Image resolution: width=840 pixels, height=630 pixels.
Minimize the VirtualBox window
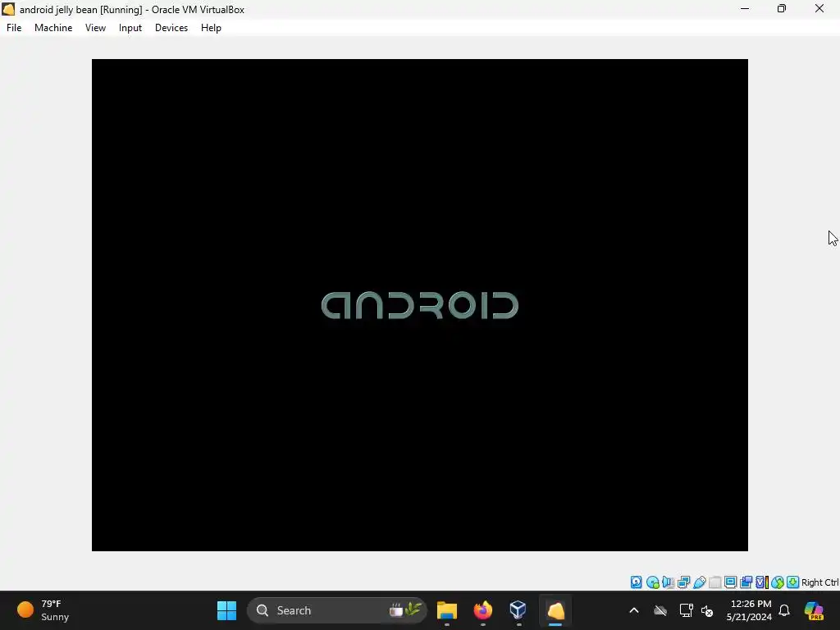[745, 8]
